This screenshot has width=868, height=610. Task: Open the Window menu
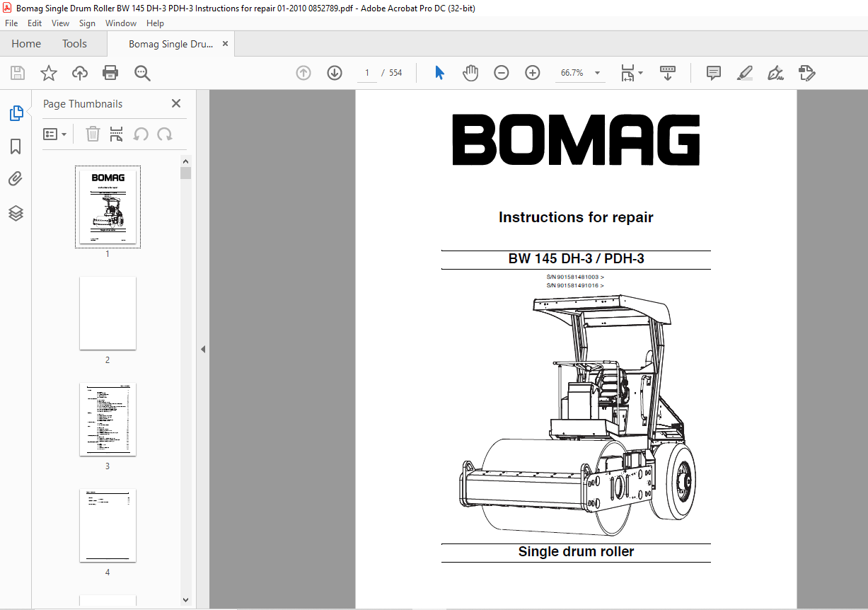tap(121, 23)
